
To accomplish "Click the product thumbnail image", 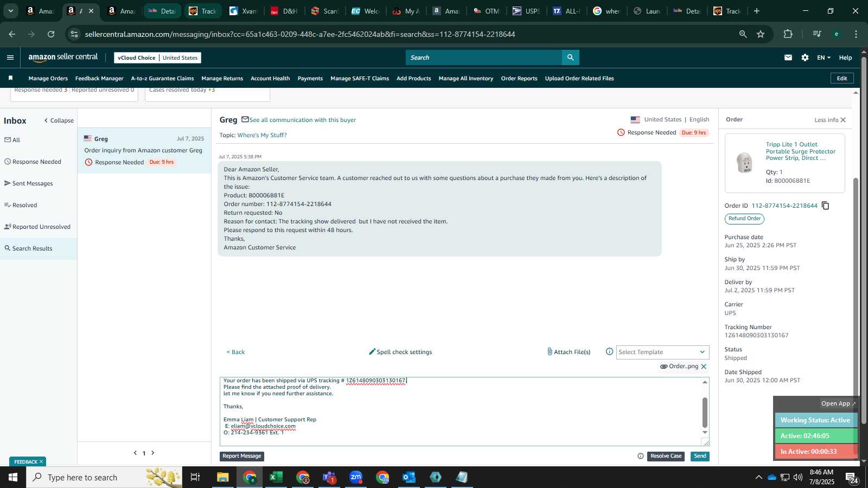I will [x=744, y=162].
